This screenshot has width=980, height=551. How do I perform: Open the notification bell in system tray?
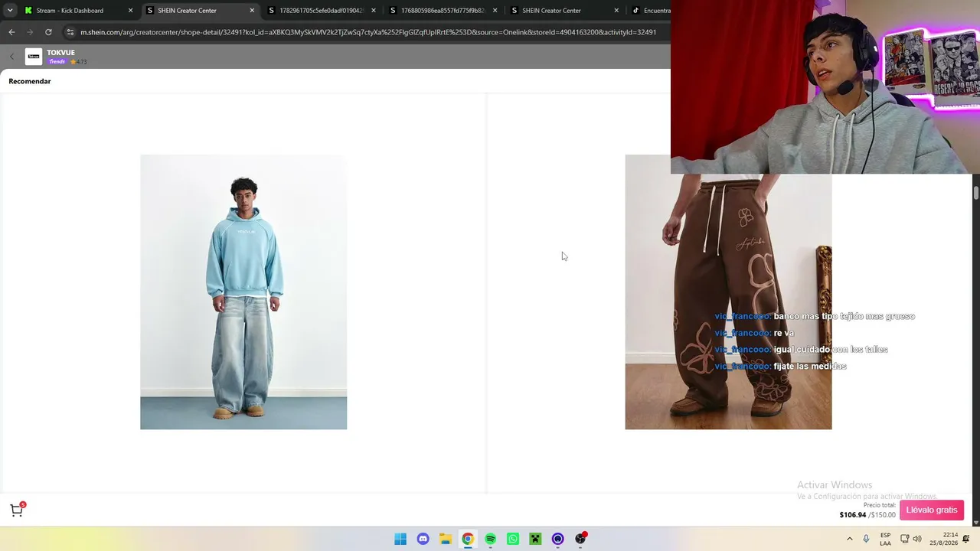coord(966,539)
